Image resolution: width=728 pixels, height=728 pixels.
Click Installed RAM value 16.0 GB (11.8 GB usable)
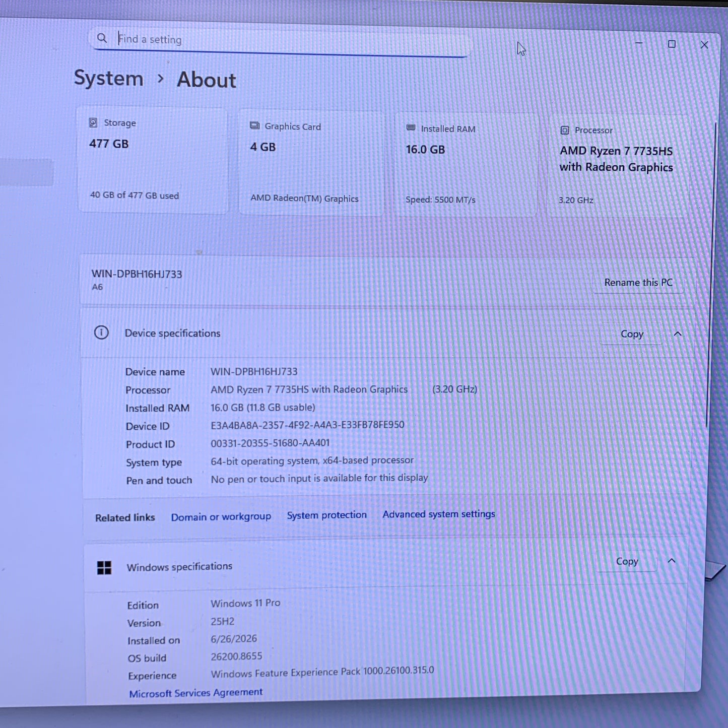coord(263,407)
